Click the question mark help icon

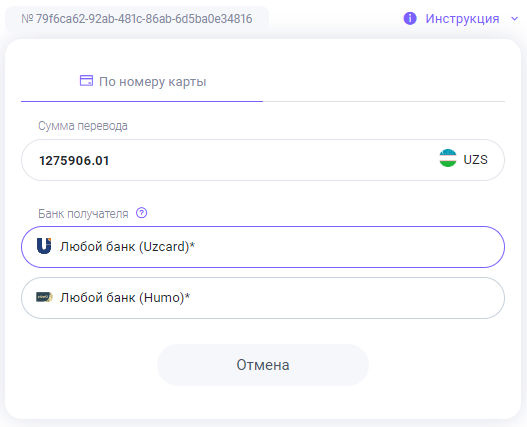click(x=141, y=213)
